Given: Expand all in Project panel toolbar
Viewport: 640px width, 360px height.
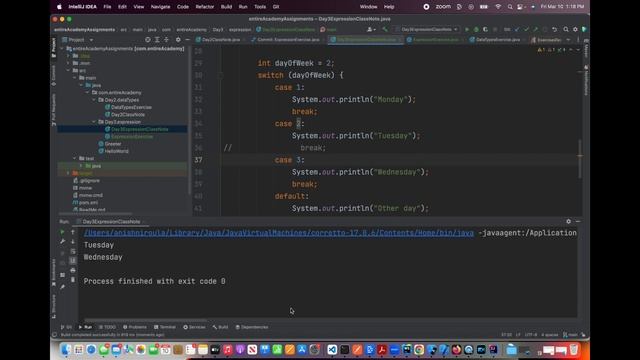Looking at the screenshot, I should 157,40.
